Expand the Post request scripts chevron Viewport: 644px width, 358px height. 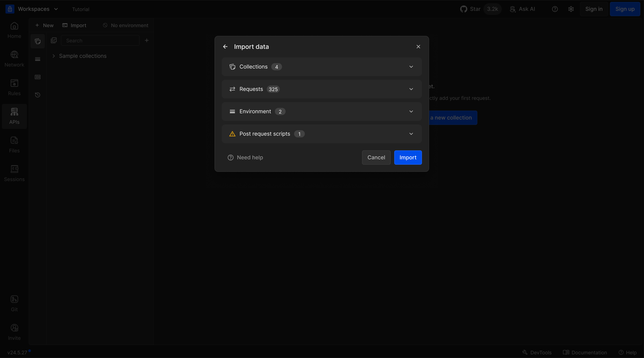pos(411,134)
